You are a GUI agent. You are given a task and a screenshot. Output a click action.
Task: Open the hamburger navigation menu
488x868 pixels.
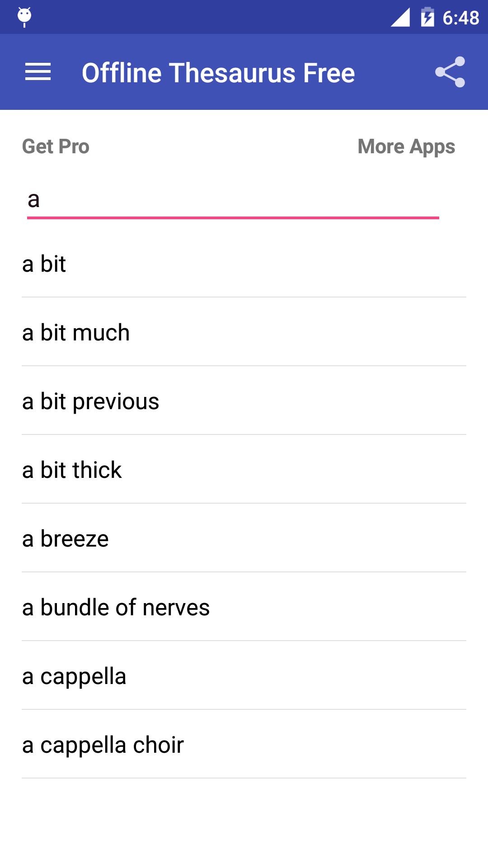click(38, 72)
